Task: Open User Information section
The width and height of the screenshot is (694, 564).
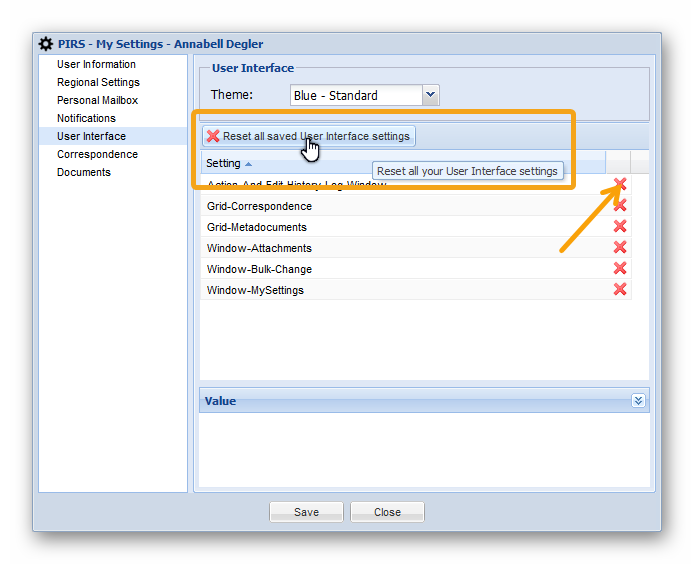Action: 96,64
